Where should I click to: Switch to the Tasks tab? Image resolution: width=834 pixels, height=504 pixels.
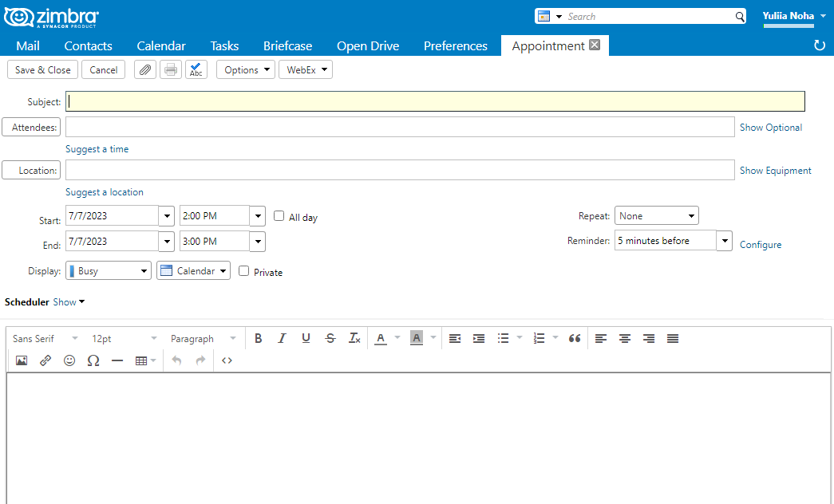[x=224, y=45]
